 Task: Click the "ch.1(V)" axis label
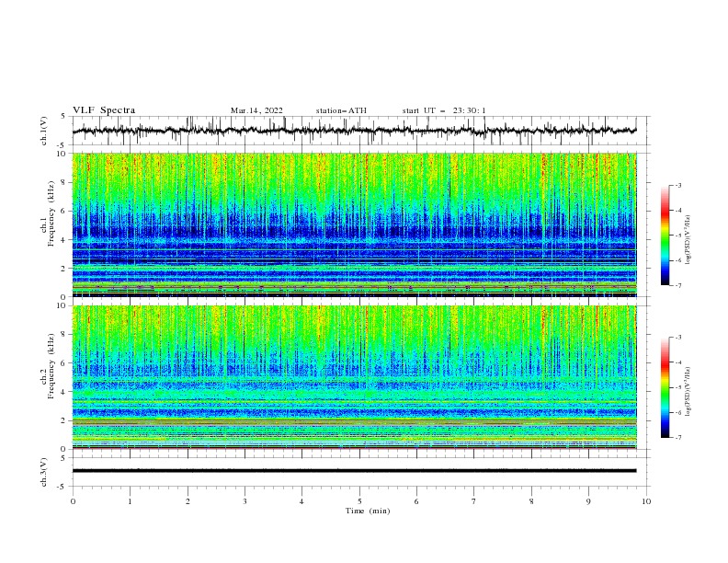[44, 131]
